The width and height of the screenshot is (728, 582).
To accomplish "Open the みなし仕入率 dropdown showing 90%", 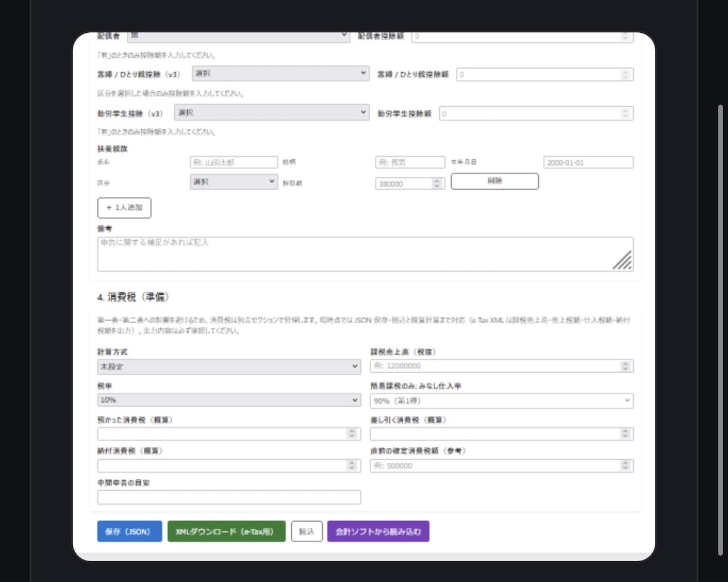I will tap(502, 401).
